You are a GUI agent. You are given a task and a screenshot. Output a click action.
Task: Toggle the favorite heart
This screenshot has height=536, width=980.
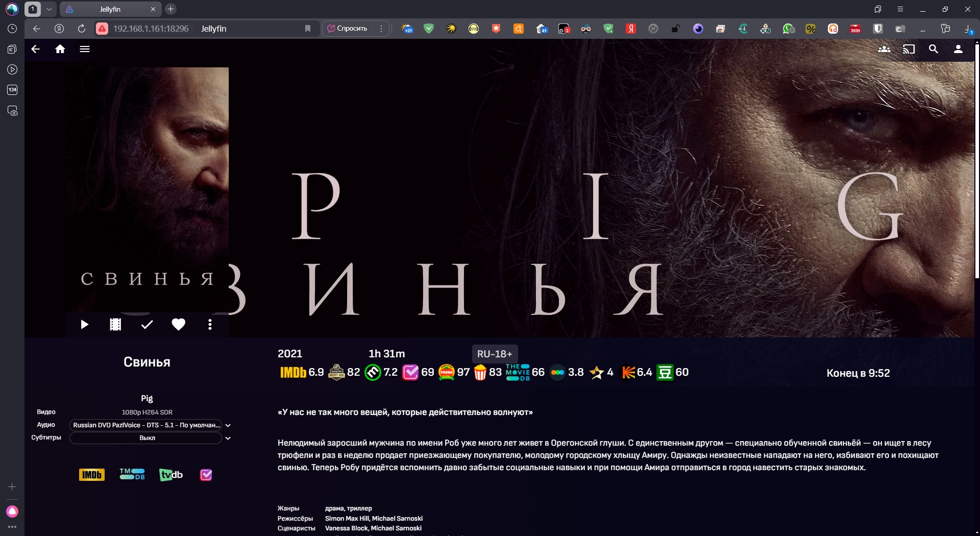178,325
